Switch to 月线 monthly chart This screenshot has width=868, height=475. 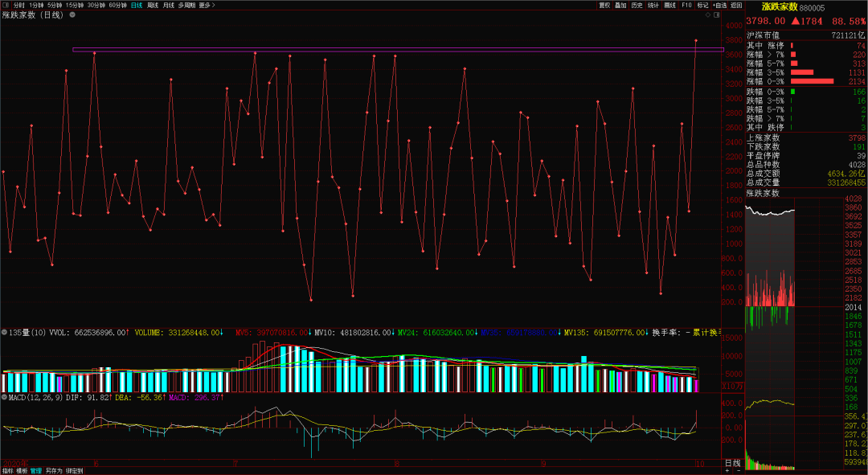coord(168,5)
